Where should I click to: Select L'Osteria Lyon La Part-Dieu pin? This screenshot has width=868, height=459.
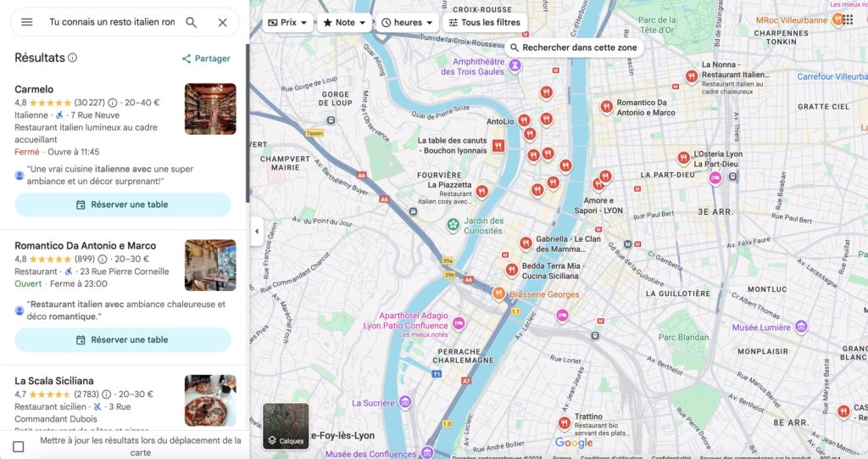click(x=684, y=158)
